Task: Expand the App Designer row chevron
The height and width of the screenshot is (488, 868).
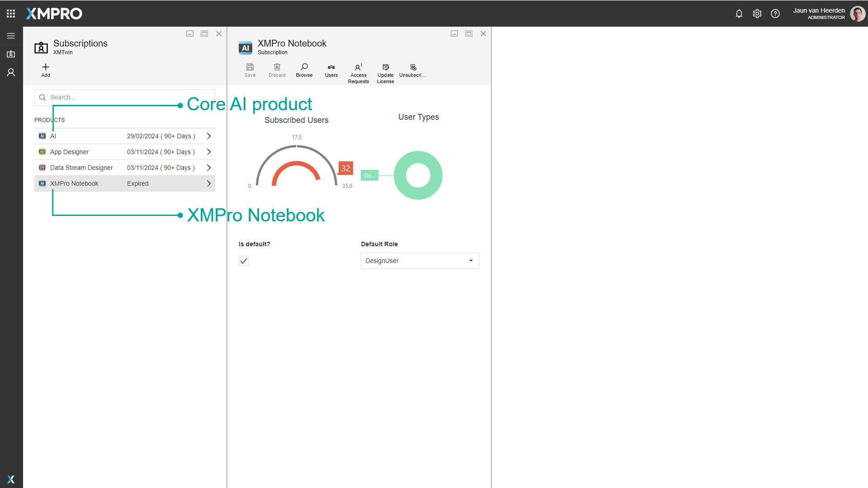Action: pos(209,152)
